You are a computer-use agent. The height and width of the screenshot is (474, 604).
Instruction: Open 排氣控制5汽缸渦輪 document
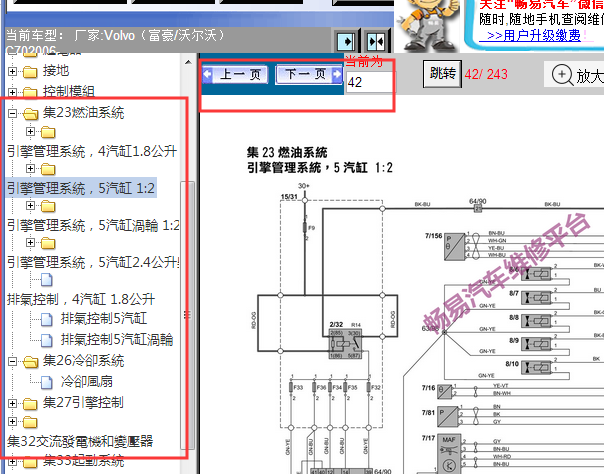tap(117, 340)
